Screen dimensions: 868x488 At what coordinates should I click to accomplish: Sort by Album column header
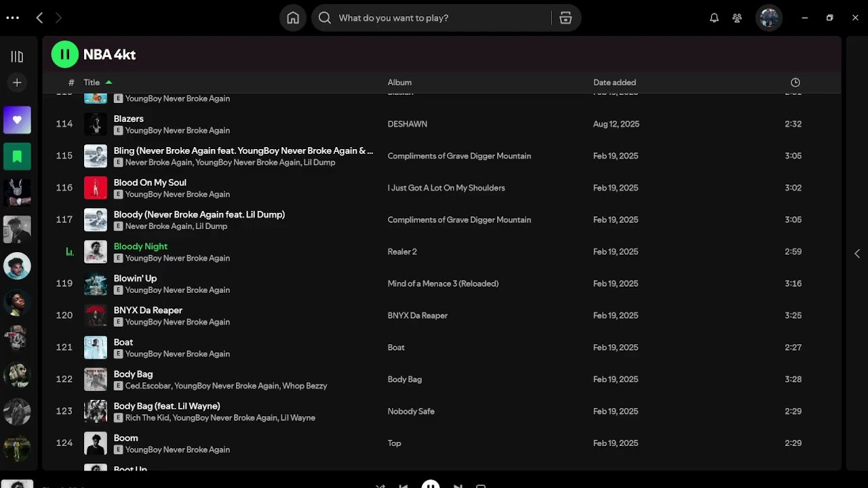pyautogui.click(x=399, y=83)
